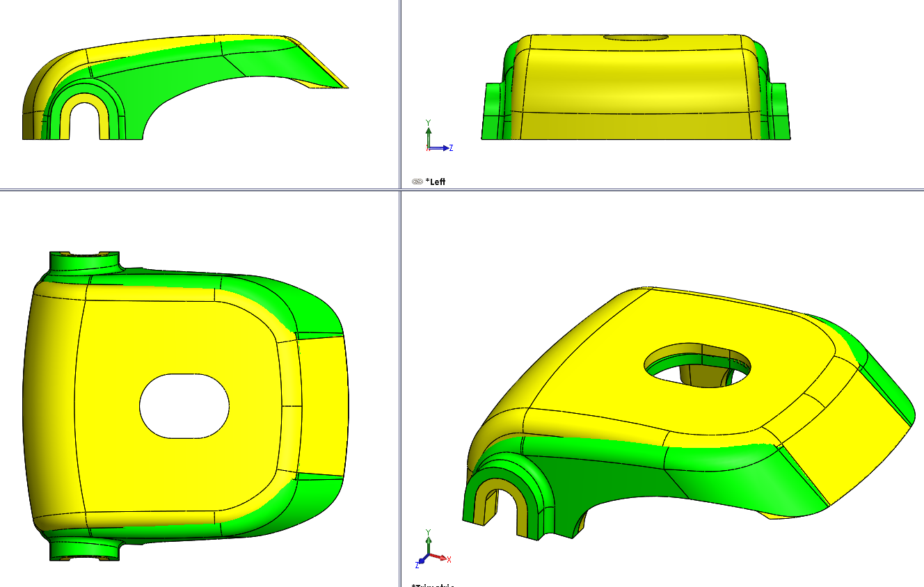Select the left green tab in the Left view
The width and height of the screenshot is (924, 587).
tap(494, 111)
